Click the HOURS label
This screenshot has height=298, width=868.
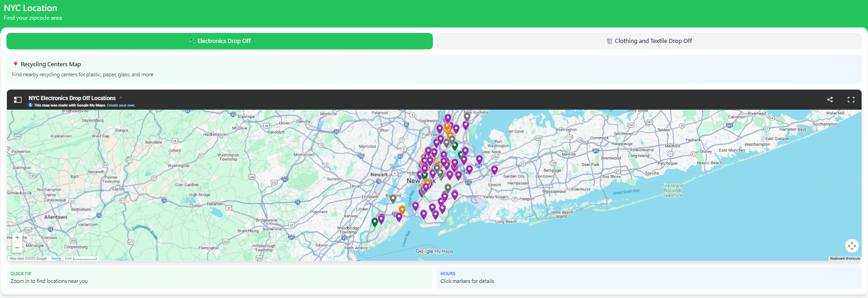tap(448, 274)
